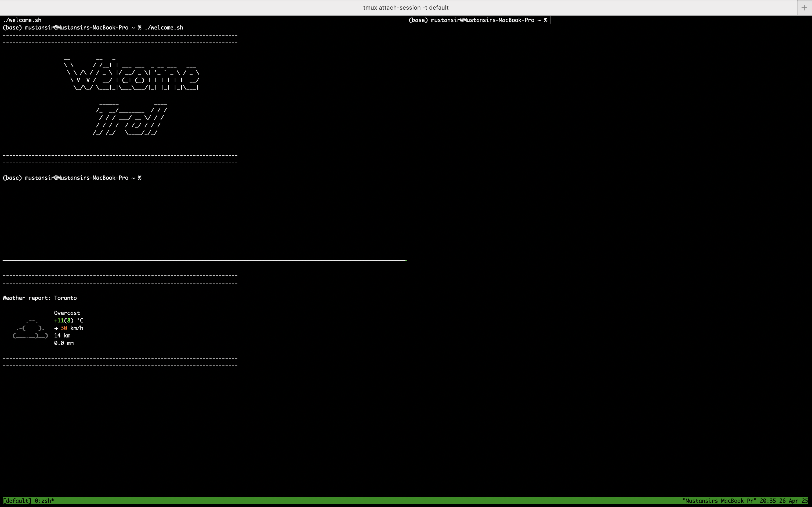Viewport: 812px width, 507px height.
Task: Click the 20:35 clock in status bar
Action: [768, 501]
